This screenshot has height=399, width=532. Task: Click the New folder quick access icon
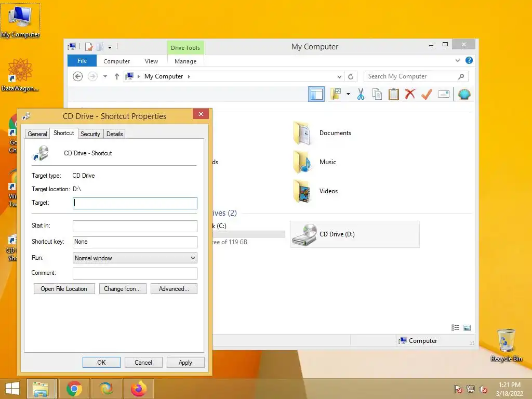point(100,47)
